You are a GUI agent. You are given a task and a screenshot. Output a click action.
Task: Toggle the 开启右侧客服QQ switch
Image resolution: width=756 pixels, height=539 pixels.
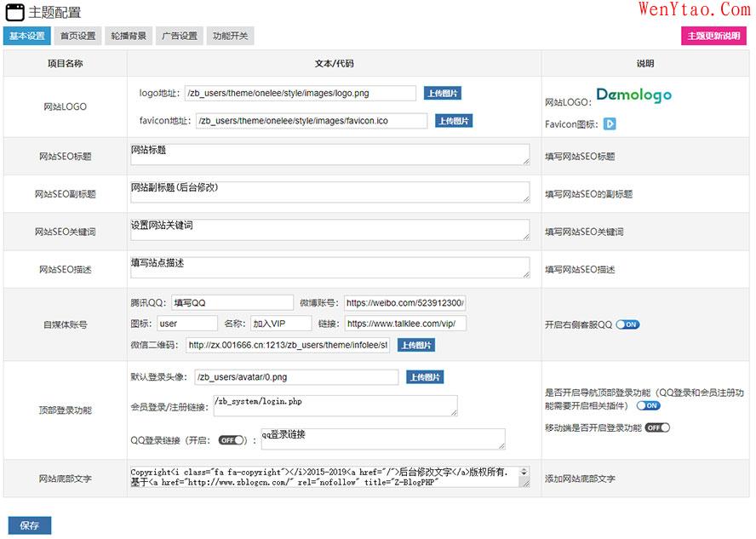coord(627,324)
